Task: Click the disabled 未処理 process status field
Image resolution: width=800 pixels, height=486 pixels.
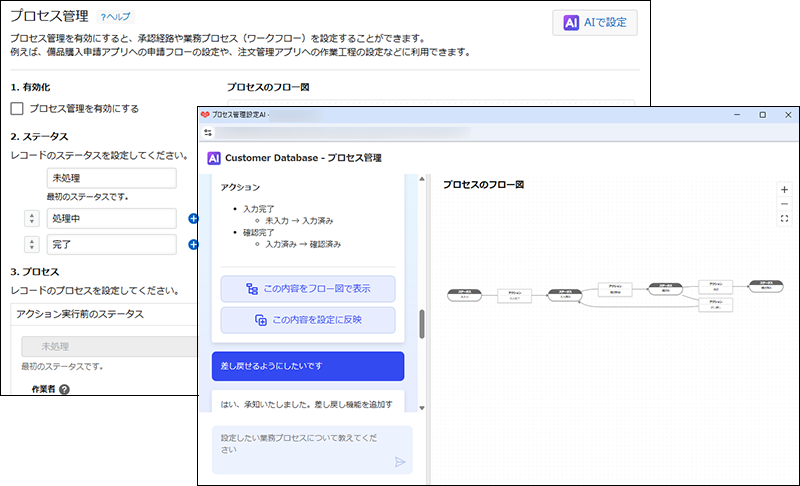Action: 109,346
